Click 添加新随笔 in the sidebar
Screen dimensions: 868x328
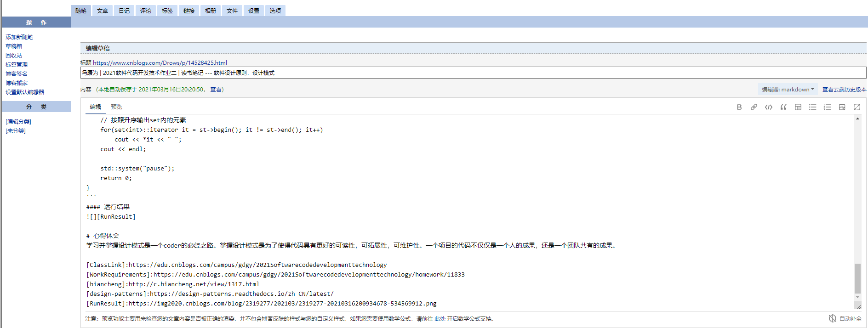tap(19, 37)
